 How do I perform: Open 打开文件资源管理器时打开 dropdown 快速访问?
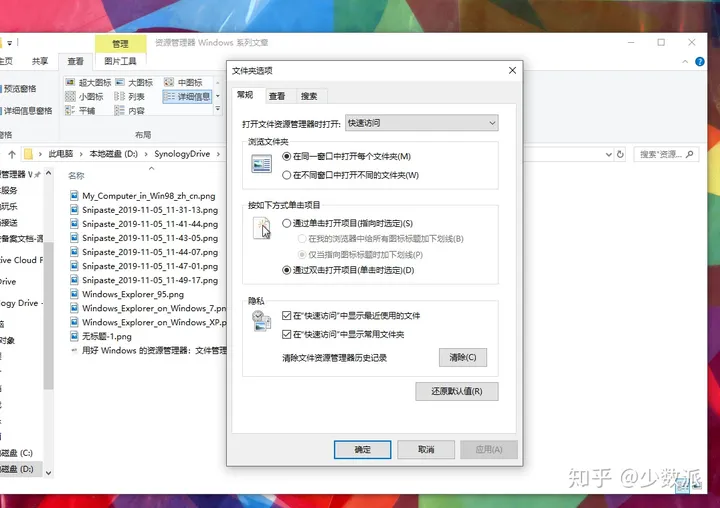click(422, 123)
